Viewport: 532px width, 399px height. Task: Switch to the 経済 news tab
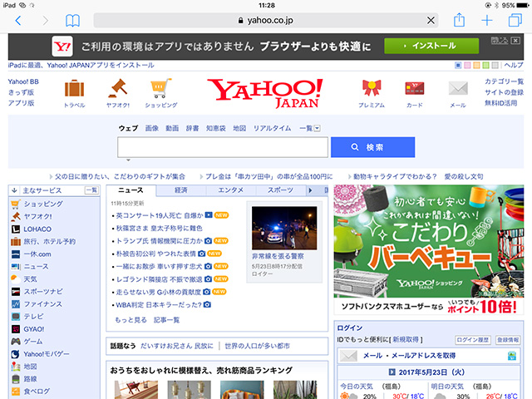(x=180, y=190)
